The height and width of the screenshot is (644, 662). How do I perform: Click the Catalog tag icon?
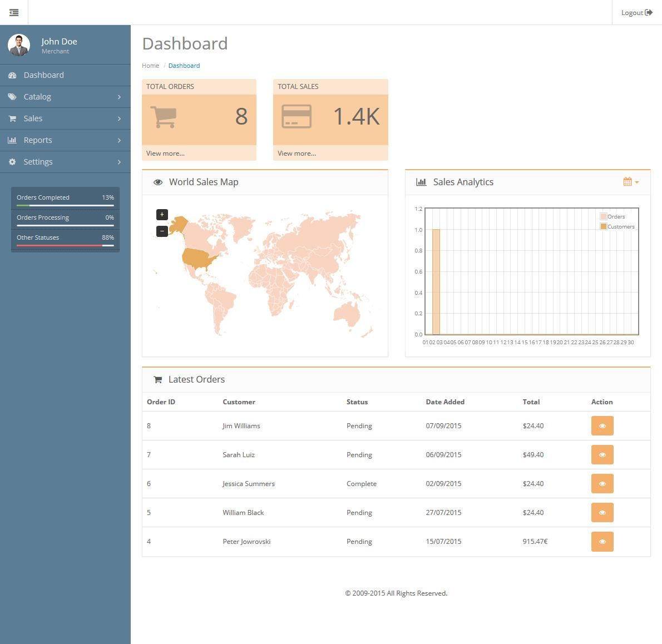pos(12,97)
